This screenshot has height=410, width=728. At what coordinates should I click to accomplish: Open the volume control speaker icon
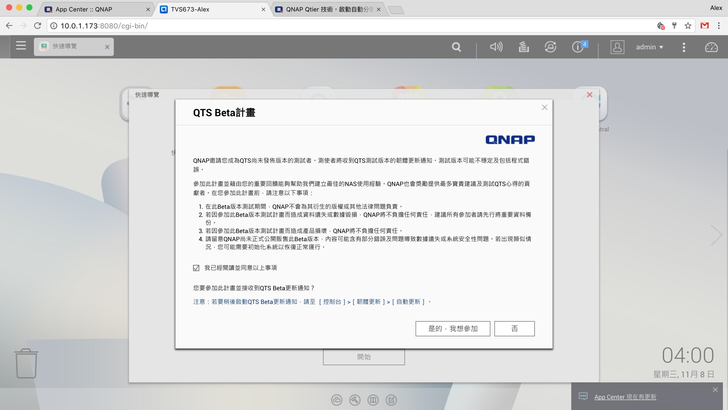point(496,46)
